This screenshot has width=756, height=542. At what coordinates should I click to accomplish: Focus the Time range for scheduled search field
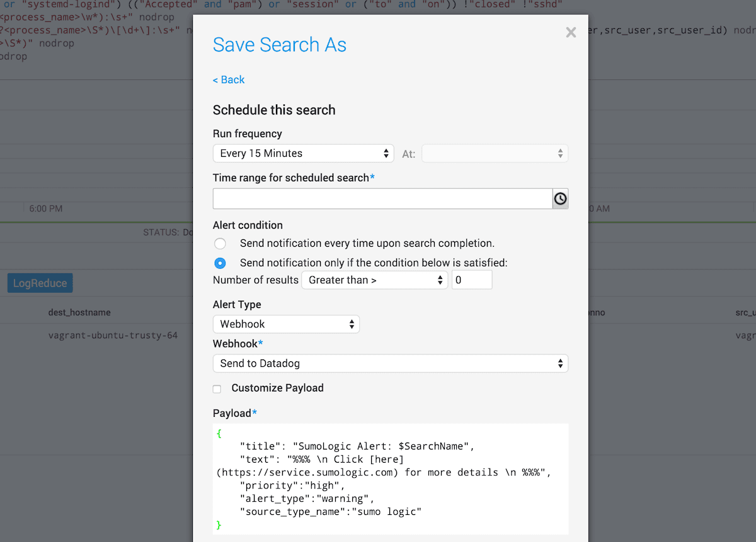click(382, 199)
